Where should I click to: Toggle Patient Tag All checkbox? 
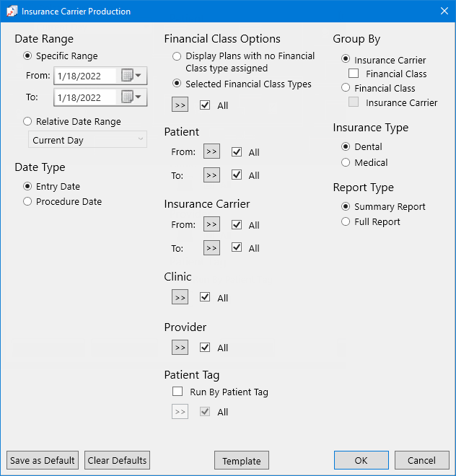tap(205, 412)
